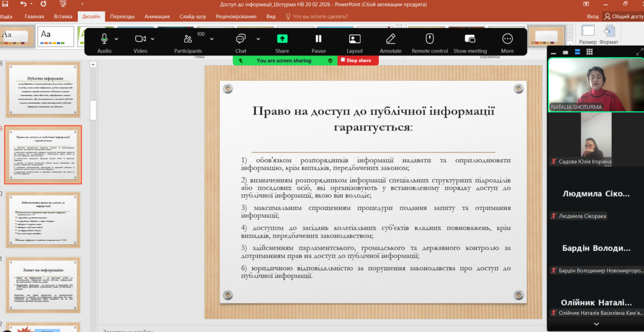Toggle the Video camera in Zoom

point(140,39)
